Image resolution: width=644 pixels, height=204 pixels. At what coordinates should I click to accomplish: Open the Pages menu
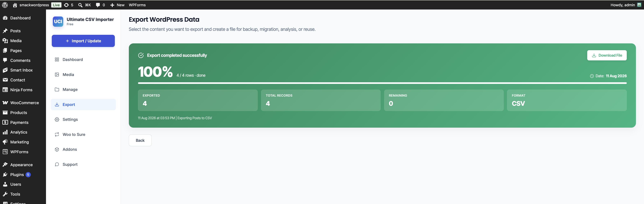(23, 51)
